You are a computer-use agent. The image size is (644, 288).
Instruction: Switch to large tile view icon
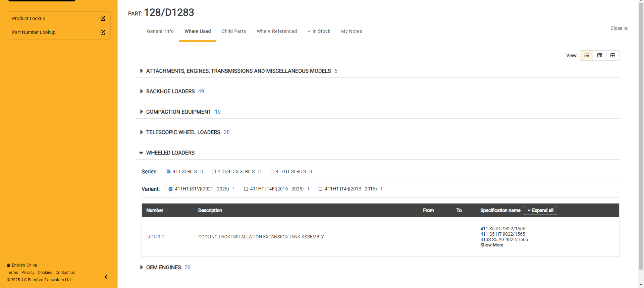tap(613, 55)
